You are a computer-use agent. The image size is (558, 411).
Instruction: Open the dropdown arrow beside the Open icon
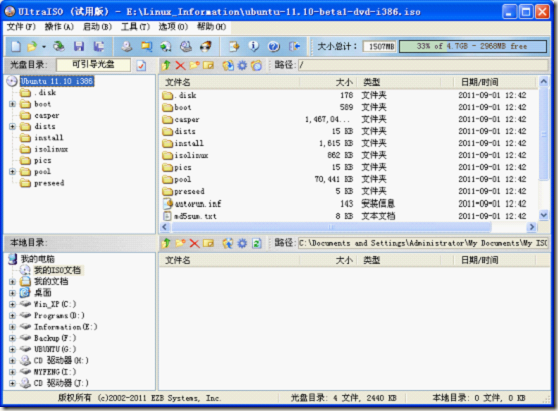pos(44,47)
